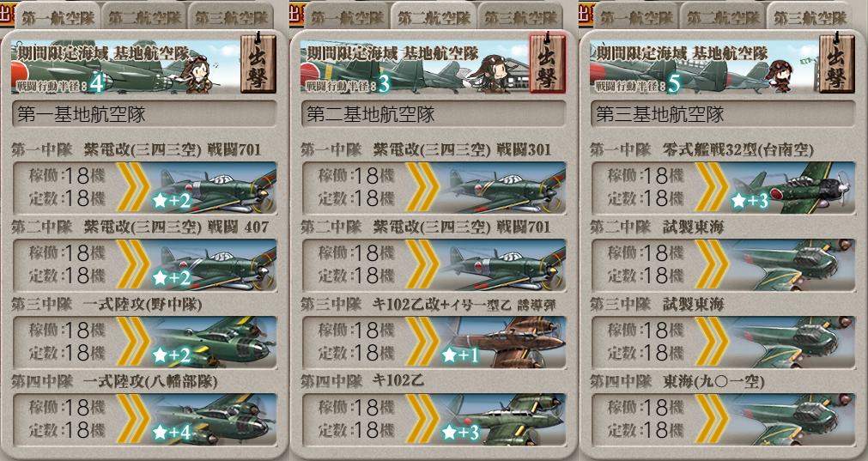Edit the 第三基地航空隊 name field
868x461 pixels.
[x=722, y=114]
